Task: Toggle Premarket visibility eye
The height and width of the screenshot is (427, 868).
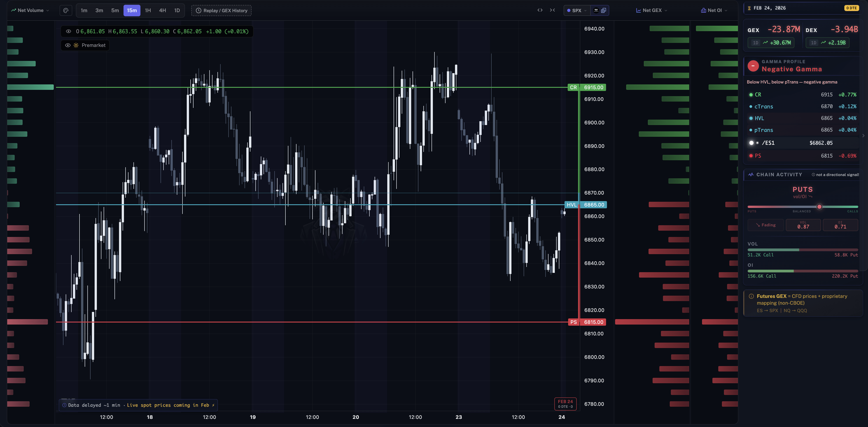Action: 68,45
